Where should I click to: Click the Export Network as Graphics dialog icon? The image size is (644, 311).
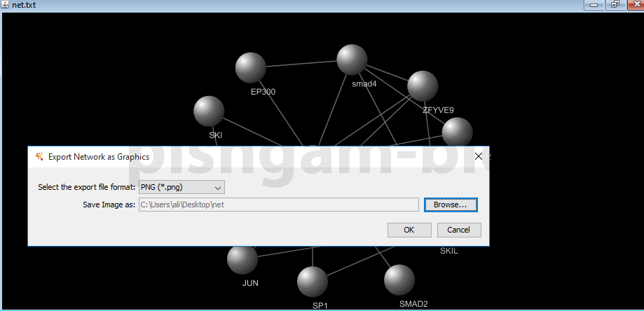point(39,157)
